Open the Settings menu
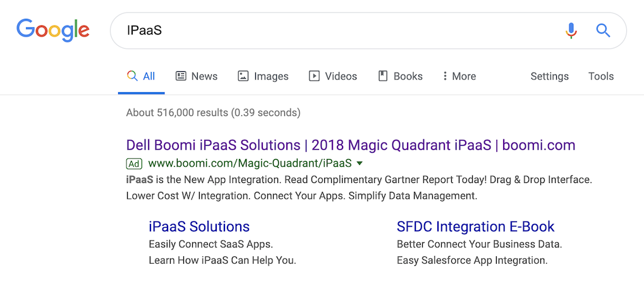The height and width of the screenshot is (284, 644). point(549,76)
